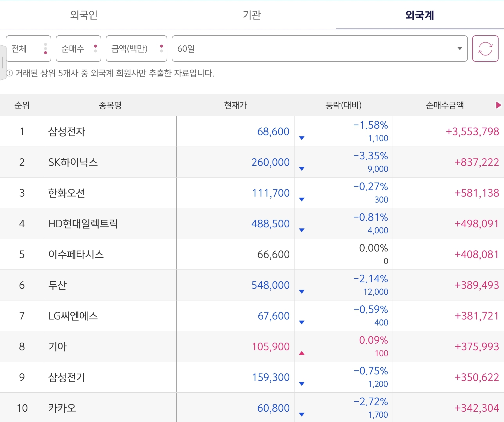Viewport: 504px width, 422px height.
Task: Select the 외국계 tab
Action: click(x=420, y=15)
